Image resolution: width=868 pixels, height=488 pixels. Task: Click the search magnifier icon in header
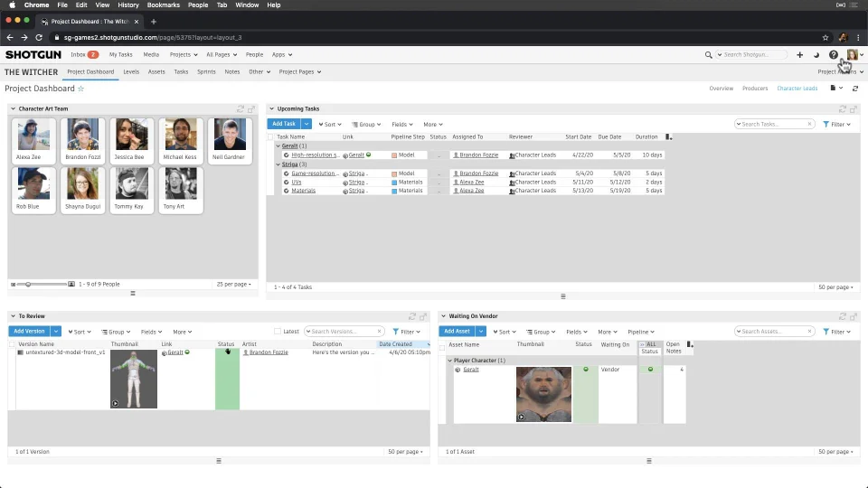[708, 55]
